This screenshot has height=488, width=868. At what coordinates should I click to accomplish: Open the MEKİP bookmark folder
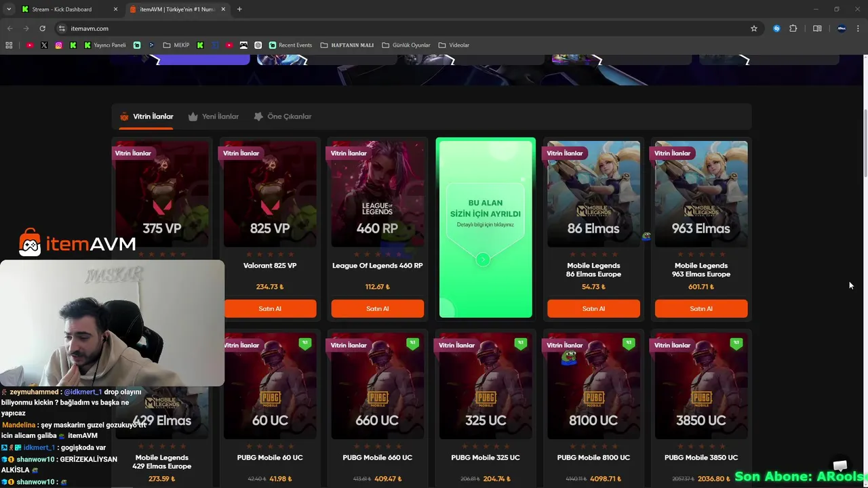176,45
